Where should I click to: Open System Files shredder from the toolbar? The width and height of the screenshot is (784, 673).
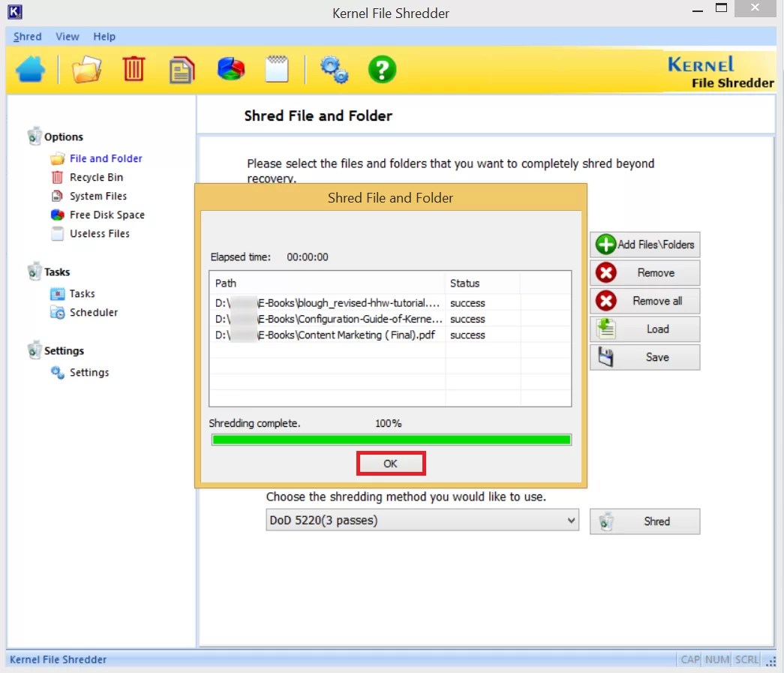(181, 69)
